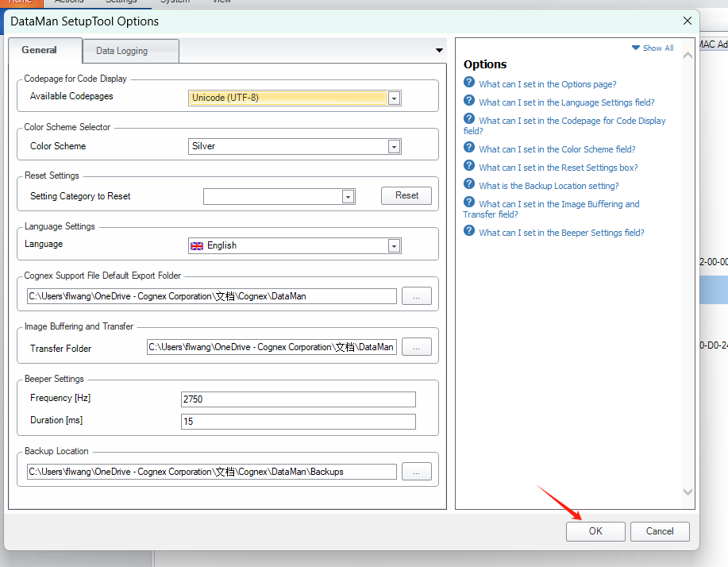Open help: What can I set in Options page
This screenshot has height=567, width=728.
[548, 84]
